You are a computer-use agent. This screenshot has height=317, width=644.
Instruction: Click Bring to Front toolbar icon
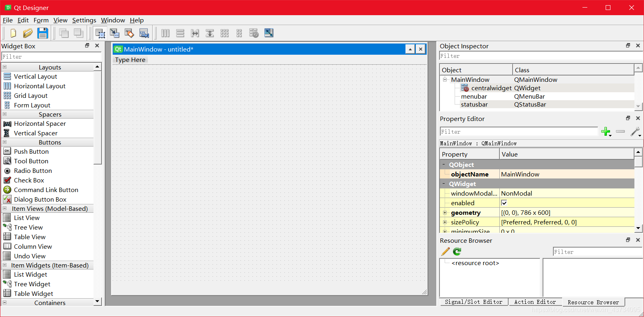[x=79, y=33]
